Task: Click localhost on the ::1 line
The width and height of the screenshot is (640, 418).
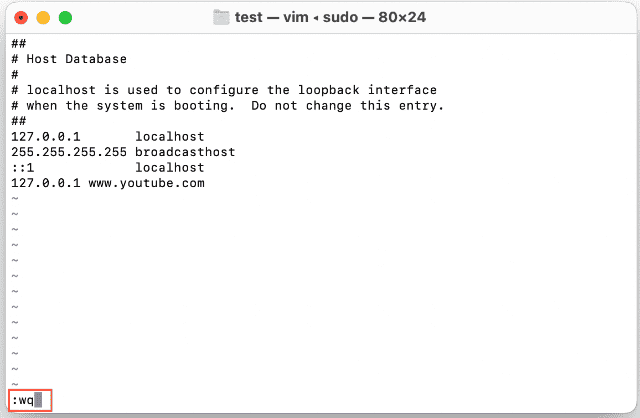Action: tap(170, 168)
